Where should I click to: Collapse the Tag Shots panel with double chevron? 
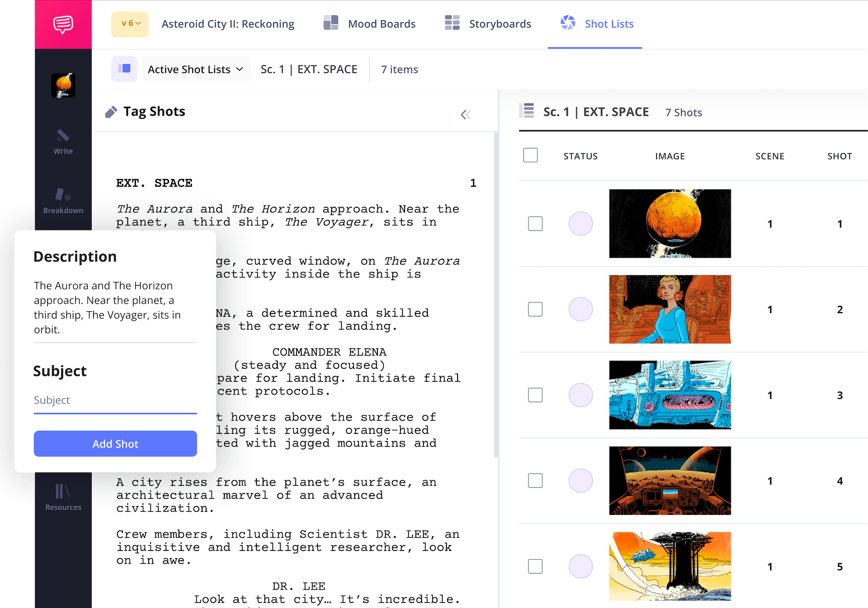466,114
